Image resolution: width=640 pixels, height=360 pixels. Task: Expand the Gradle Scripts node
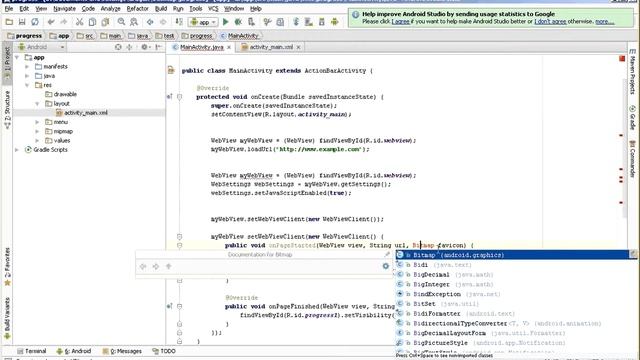click(x=17, y=150)
